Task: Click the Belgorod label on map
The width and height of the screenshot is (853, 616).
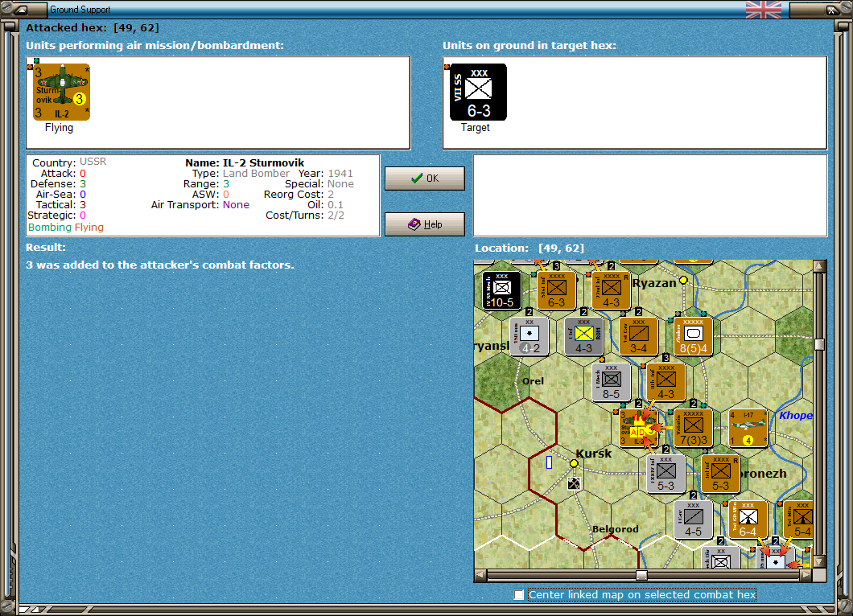Action: click(x=616, y=529)
